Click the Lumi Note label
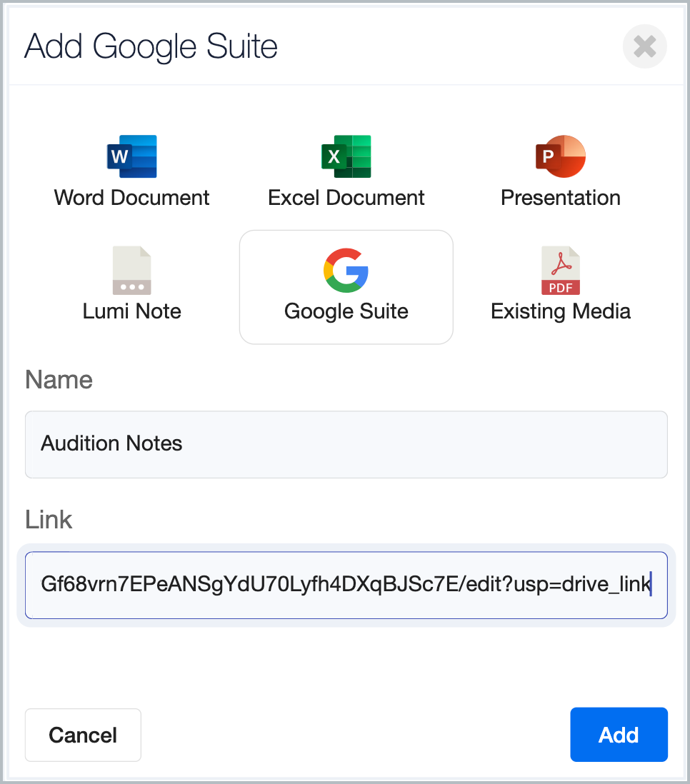690x784 pixels. click(131, 311)
